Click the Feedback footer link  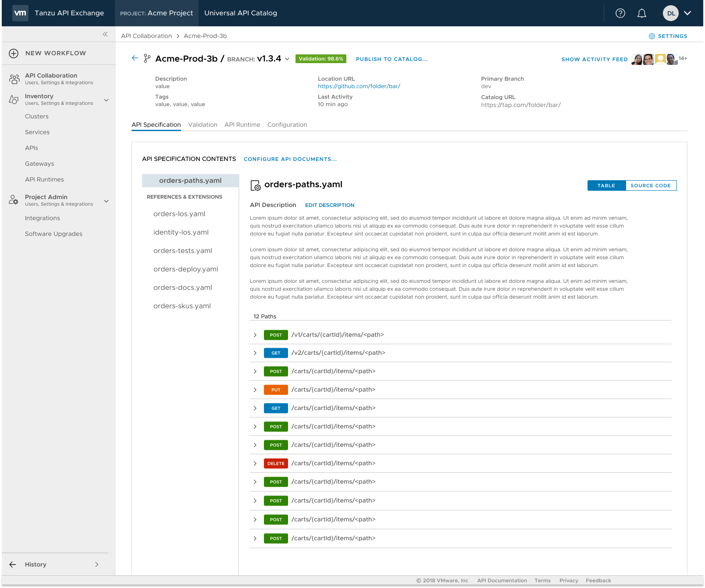point(598,581)
